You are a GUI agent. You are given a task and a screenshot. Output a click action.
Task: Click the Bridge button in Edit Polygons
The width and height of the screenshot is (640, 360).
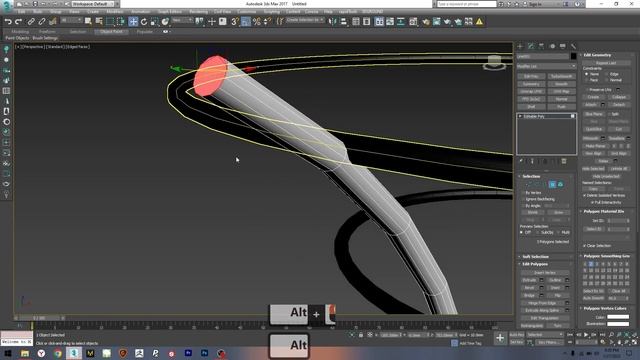529,295
